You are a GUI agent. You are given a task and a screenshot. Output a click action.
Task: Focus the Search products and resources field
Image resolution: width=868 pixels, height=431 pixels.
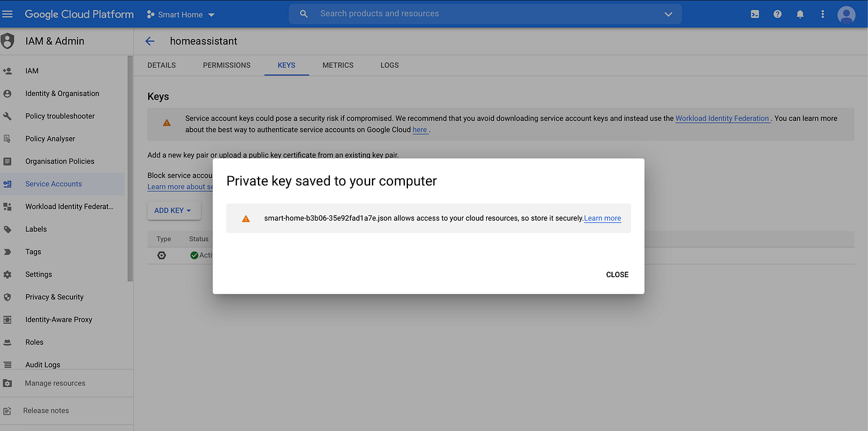[485, 14]
